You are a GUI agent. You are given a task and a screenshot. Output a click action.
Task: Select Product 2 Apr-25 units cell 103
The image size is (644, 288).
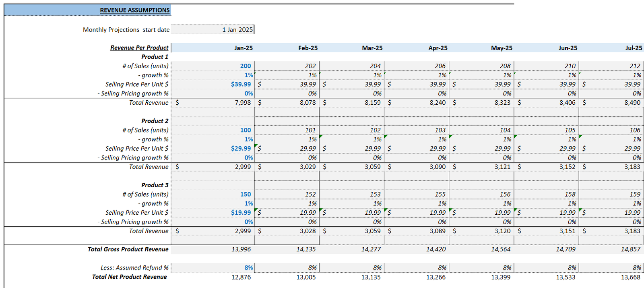pyautogui.click(x=440, y=130)
